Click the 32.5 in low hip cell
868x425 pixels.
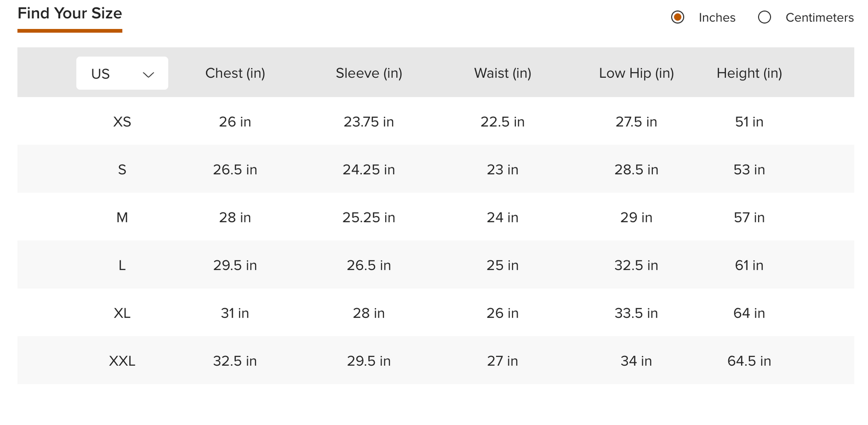(637, 265)
